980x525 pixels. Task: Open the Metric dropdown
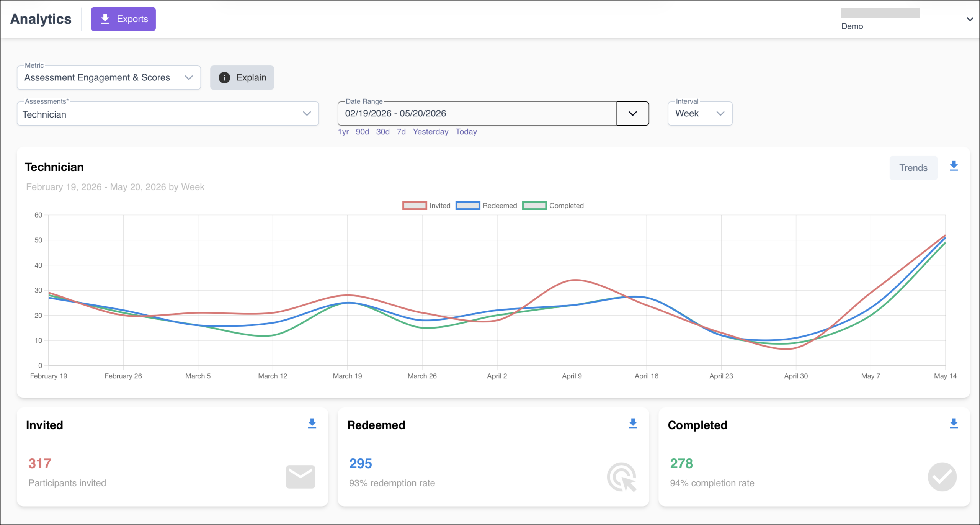click(109, 78)
